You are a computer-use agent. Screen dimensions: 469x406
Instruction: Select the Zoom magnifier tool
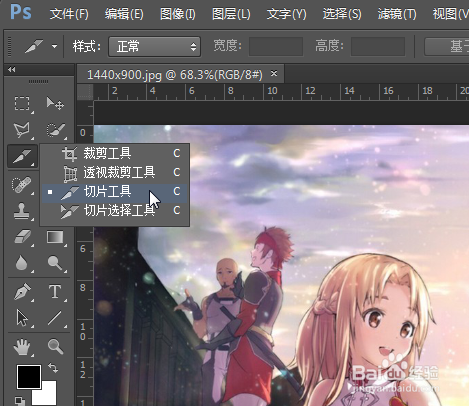coord(55,347)
